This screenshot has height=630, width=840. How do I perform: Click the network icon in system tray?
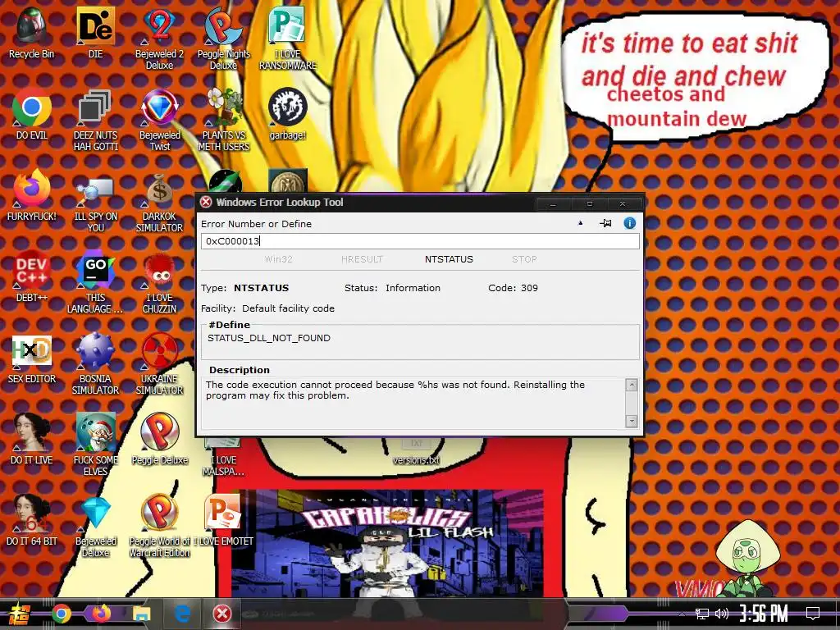pos(702,614)
